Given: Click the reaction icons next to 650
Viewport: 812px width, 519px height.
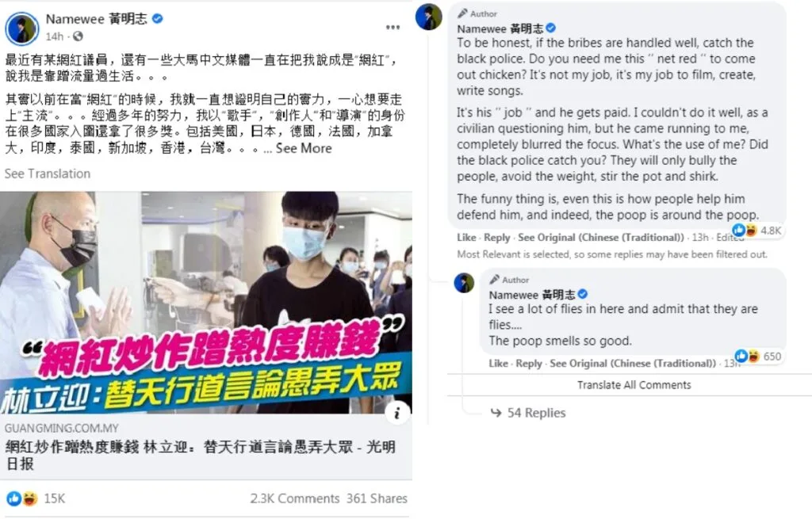Looking at the screenshot, I should point(747,356).
